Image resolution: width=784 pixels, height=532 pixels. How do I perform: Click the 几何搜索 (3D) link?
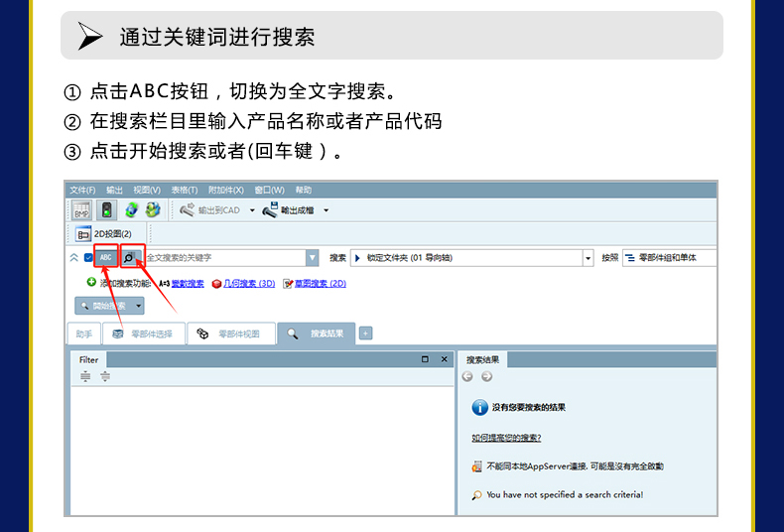click(248, 283)
